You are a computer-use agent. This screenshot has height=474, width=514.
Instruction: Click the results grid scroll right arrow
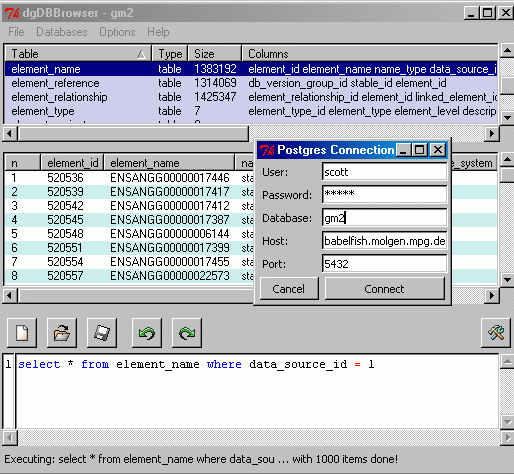[492, 296]
